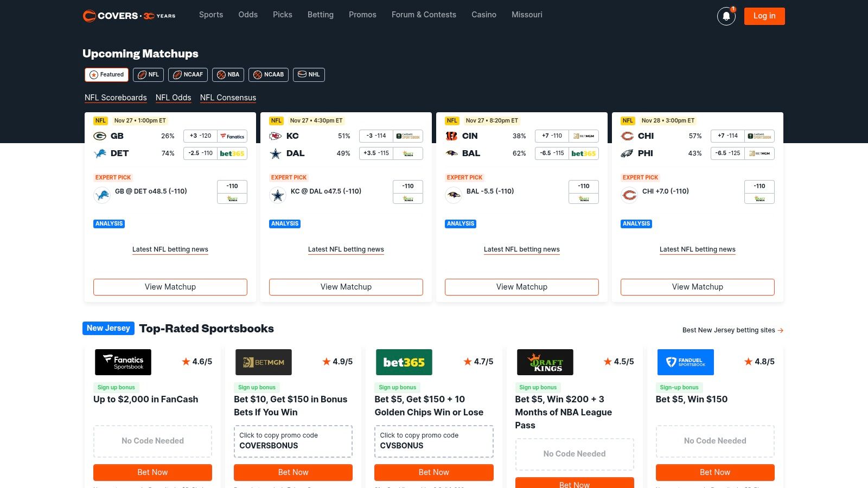
Task: Open the NFL Consensus tab link
Action: 228,98
